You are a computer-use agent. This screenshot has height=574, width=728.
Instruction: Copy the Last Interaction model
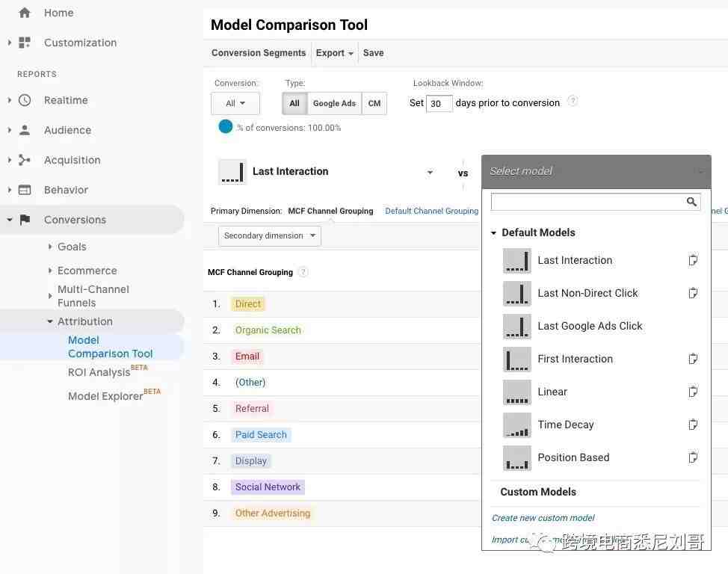point(693,260)
